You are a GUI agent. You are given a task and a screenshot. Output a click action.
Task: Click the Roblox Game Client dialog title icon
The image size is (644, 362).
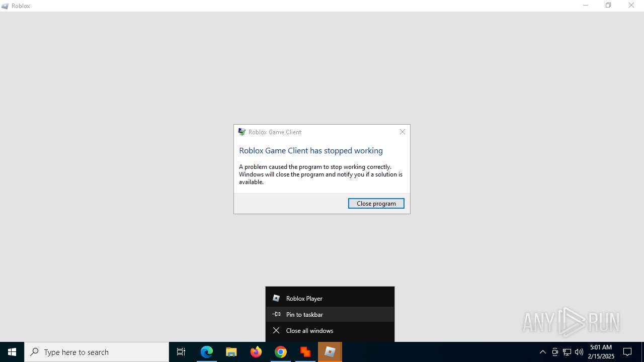click(242, 132)
